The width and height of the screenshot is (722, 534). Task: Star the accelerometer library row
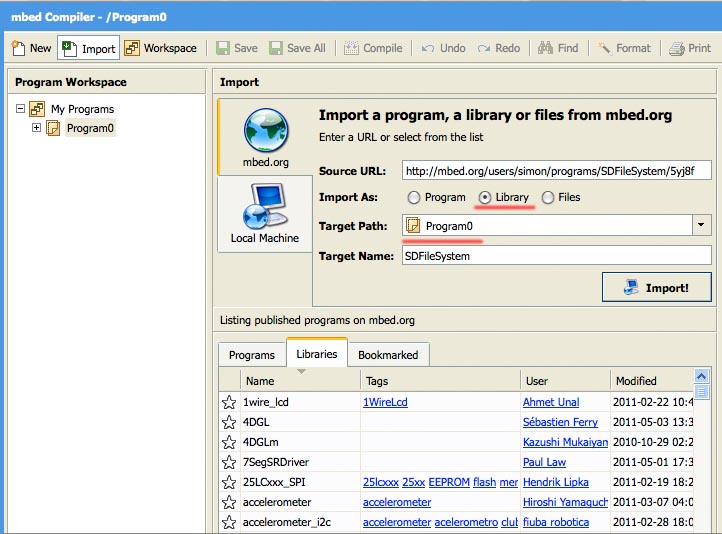coord(229,502)
